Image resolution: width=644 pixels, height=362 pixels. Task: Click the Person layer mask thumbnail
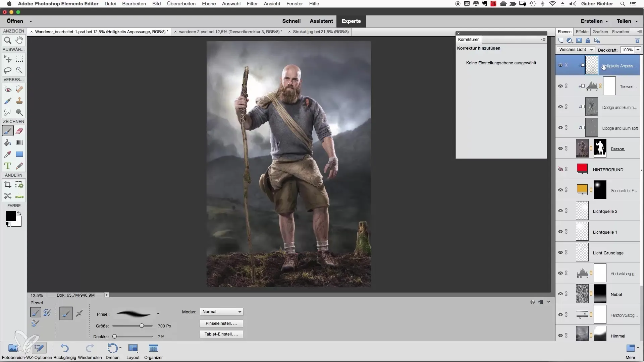[x=600, y=148]
